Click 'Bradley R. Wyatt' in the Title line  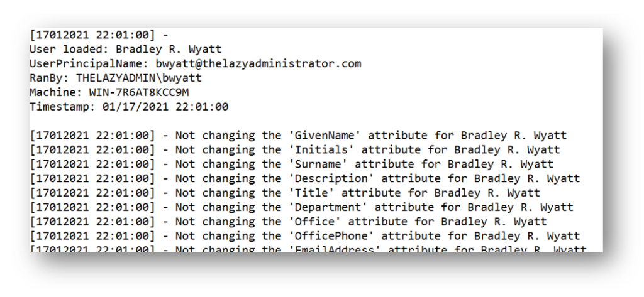[487, 193]
